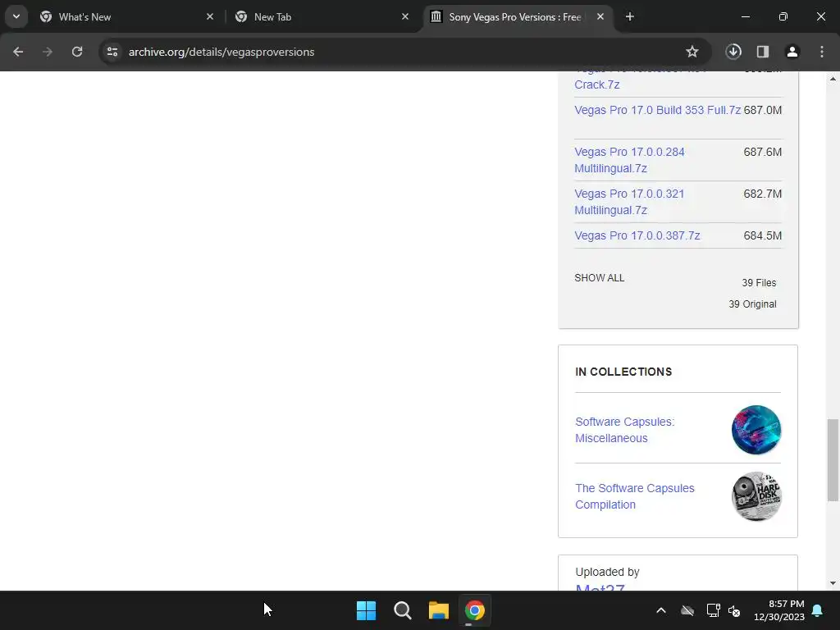Open the network display tray icon
Screen dimensions: 840x630
[713, 610]
